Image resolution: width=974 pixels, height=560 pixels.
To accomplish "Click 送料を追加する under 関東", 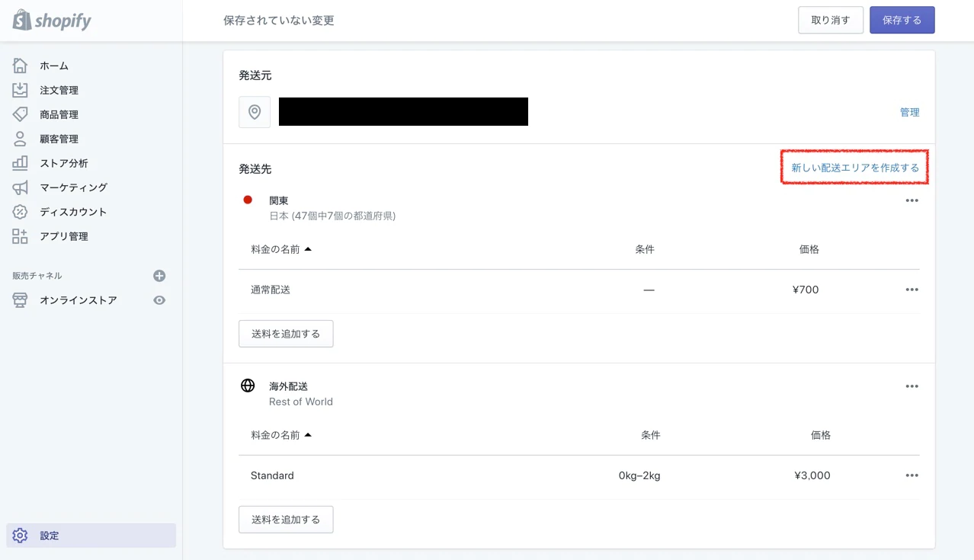I will pyautogui.click(x=286, y=334).
